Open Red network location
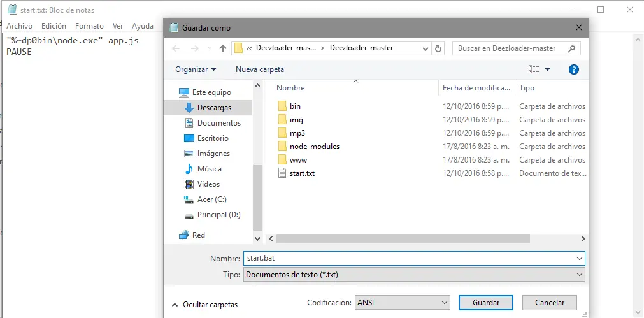Screen dimensions: 644x318 point(192,235)
